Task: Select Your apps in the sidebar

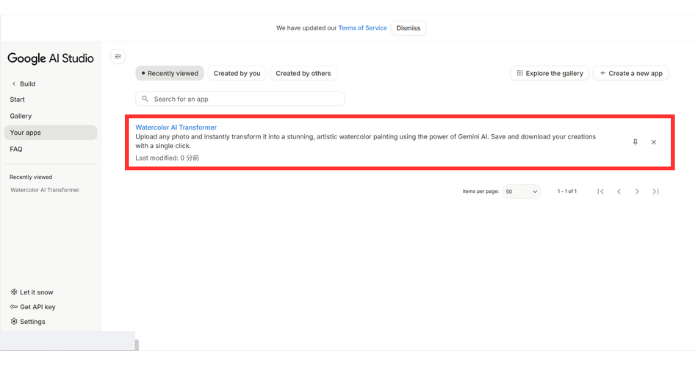Action: point(51,133)
